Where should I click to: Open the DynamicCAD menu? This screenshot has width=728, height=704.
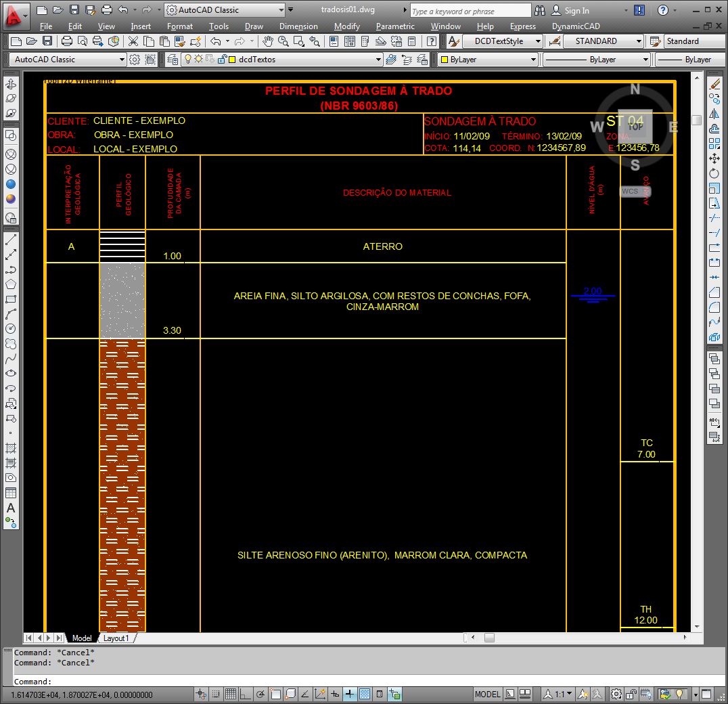[576, 26]
